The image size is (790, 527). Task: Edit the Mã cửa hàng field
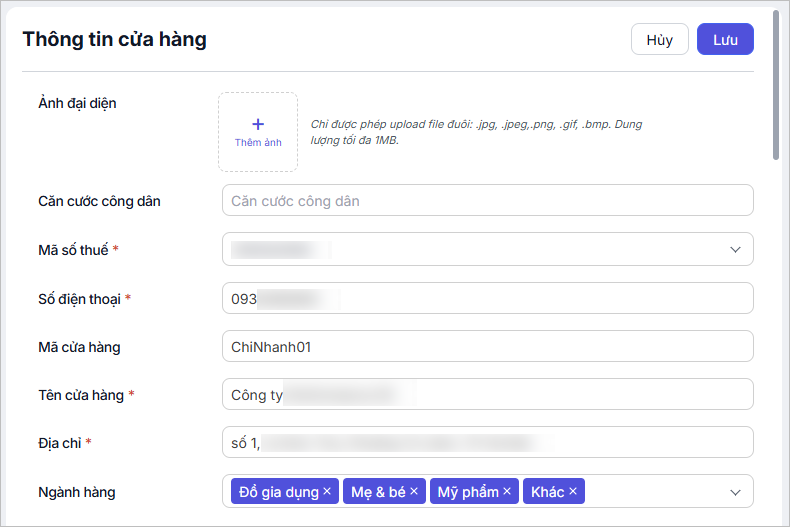tap(487, 346)
